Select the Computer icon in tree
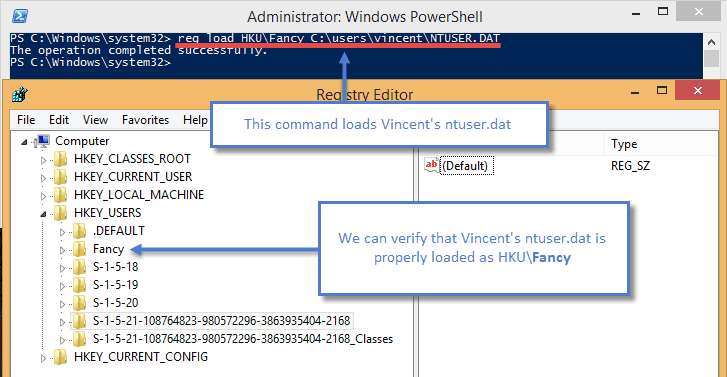The width and height of the screenshot is (727, 377). click(43, 141)
